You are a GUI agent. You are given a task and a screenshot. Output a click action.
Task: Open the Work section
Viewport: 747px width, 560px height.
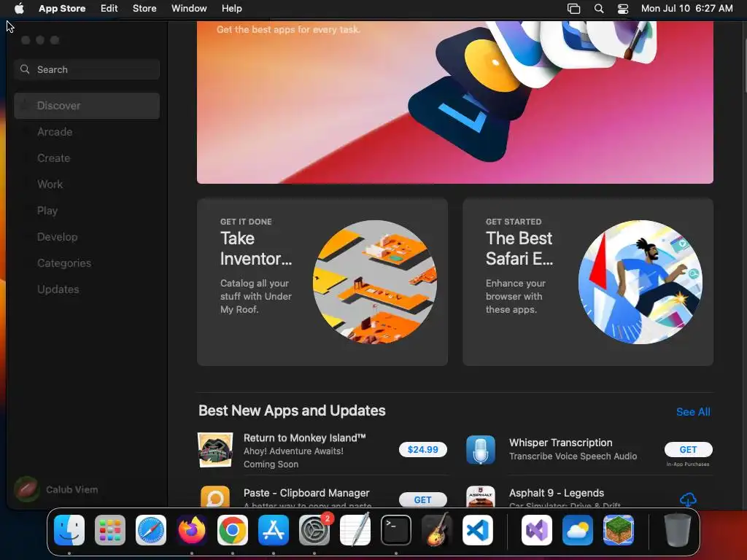pyautogui.click(x=87, y=184)
